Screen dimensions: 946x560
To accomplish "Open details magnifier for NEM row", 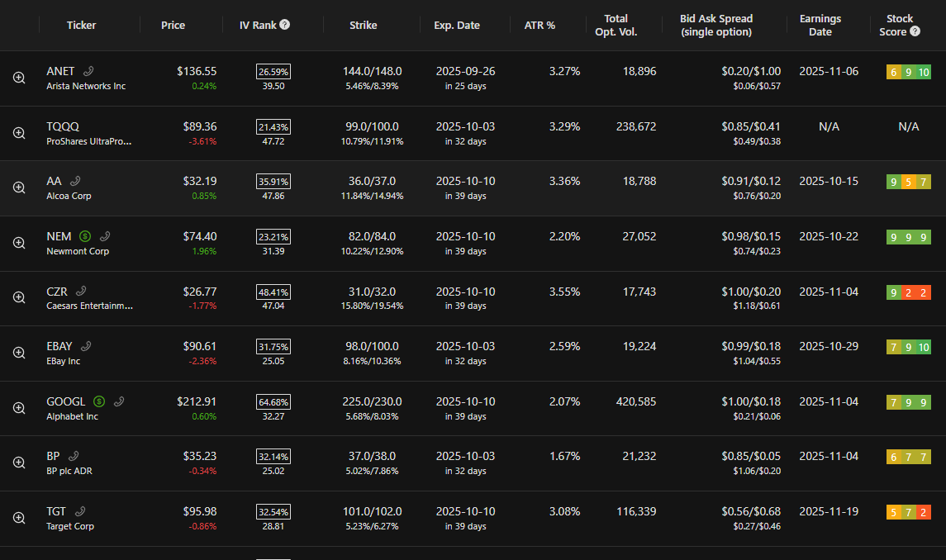I will click(x=19, y=243).
